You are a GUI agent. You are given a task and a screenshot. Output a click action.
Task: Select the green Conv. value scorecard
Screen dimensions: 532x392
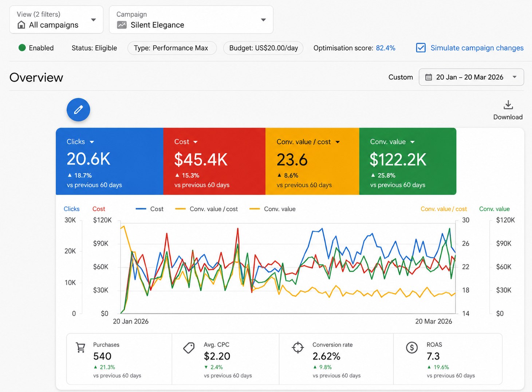pos(408,161)
